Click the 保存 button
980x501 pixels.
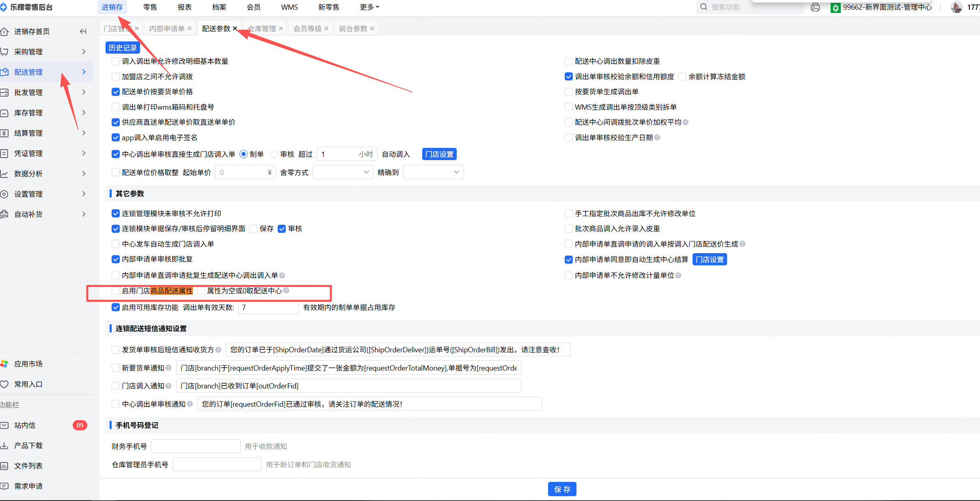point(562,489)
